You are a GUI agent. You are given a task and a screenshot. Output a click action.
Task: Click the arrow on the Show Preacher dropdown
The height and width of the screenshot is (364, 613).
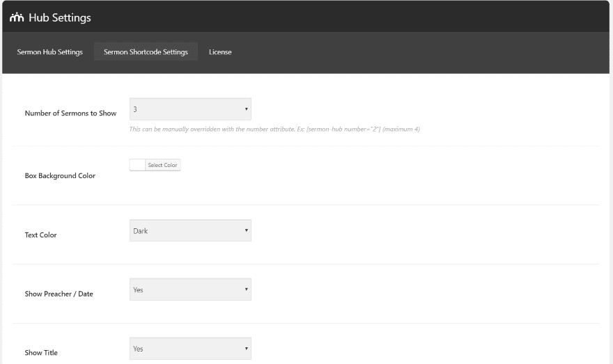246,290
